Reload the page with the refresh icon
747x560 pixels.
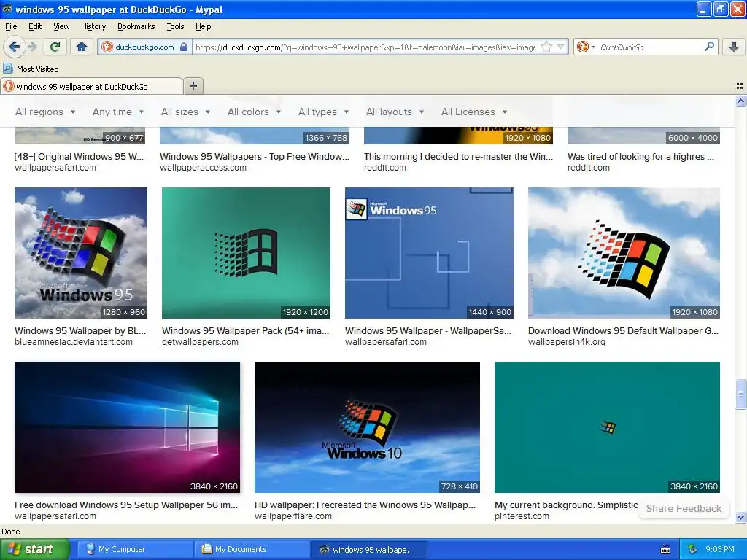55,47
